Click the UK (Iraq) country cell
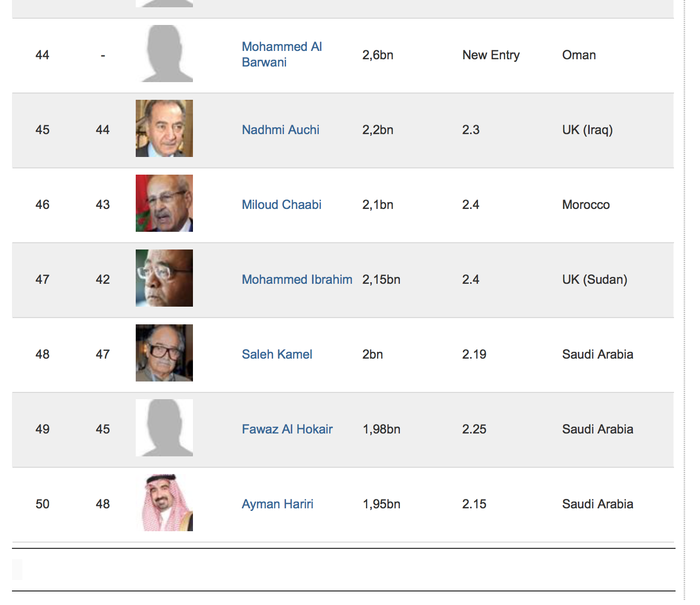Viewport: 700px width, 605px height. (x=588, y=130)
